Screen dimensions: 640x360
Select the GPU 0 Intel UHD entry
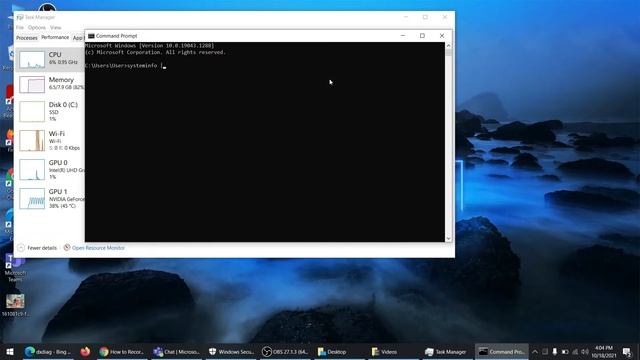(x=50, y=169)
